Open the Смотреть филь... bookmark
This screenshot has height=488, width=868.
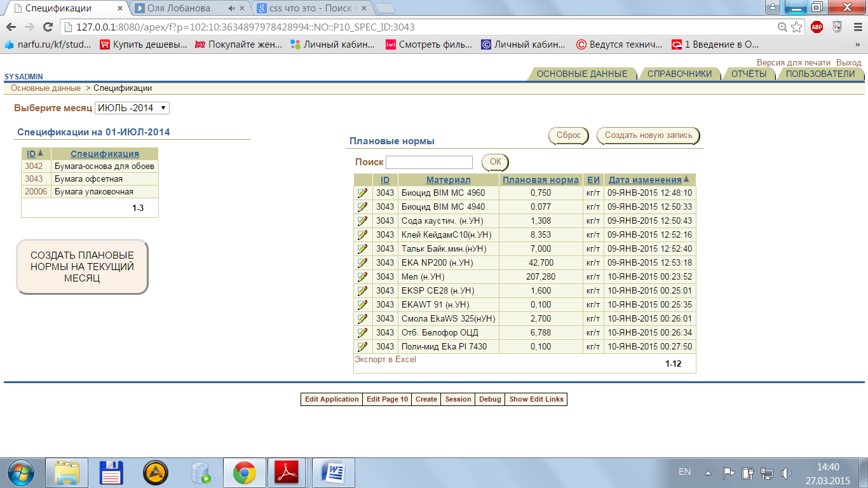point(429,44)
